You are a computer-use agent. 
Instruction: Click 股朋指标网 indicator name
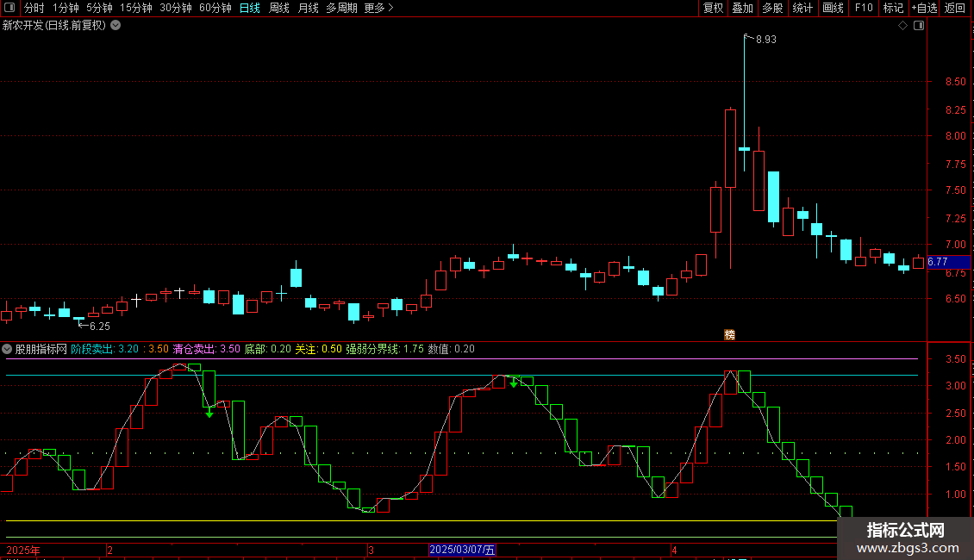(41, 349)
